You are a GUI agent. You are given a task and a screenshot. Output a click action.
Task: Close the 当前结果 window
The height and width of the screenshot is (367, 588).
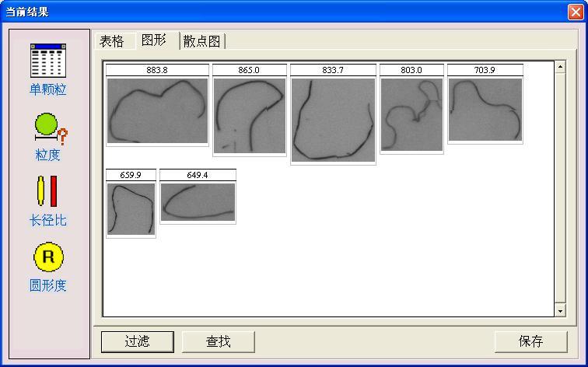pos(576,12)
